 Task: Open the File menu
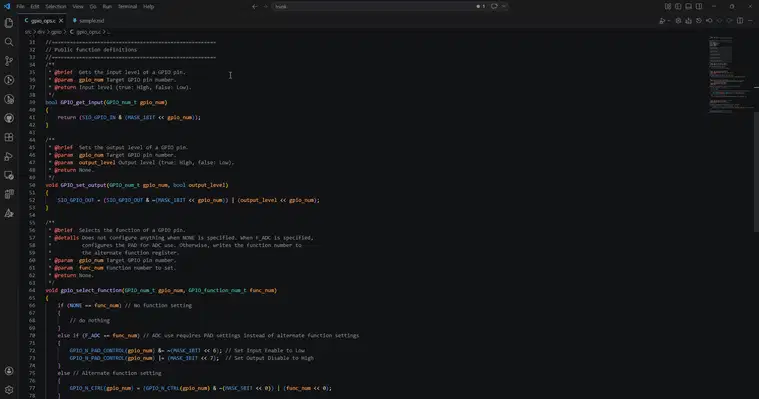(20, 6)
